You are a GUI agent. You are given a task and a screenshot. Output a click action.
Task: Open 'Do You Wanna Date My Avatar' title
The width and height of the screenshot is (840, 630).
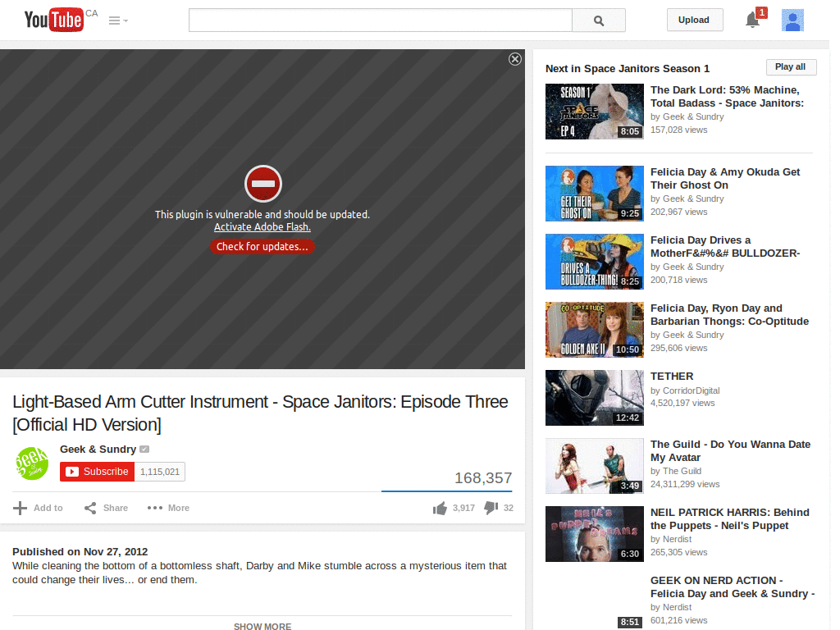tap(730, 450)
